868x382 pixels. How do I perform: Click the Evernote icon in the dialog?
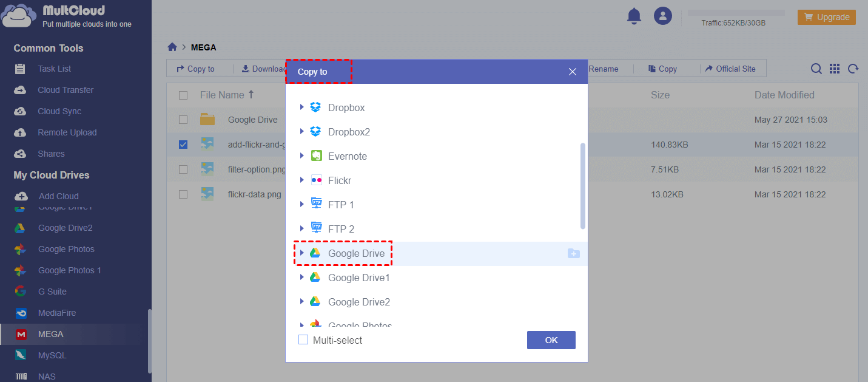point(316,156)
